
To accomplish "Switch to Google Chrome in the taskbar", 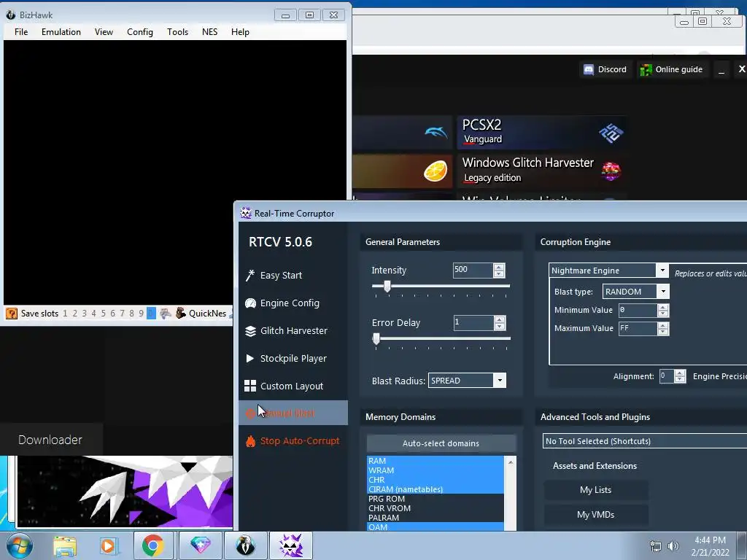I will [x=152, y=545].
